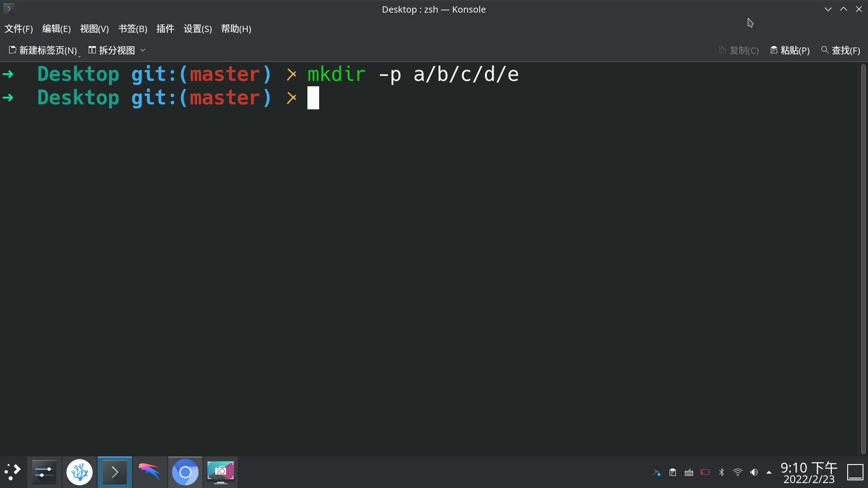The image size is (868, 488).
Task: Open the 设置(S) menu
Action: 198,29
